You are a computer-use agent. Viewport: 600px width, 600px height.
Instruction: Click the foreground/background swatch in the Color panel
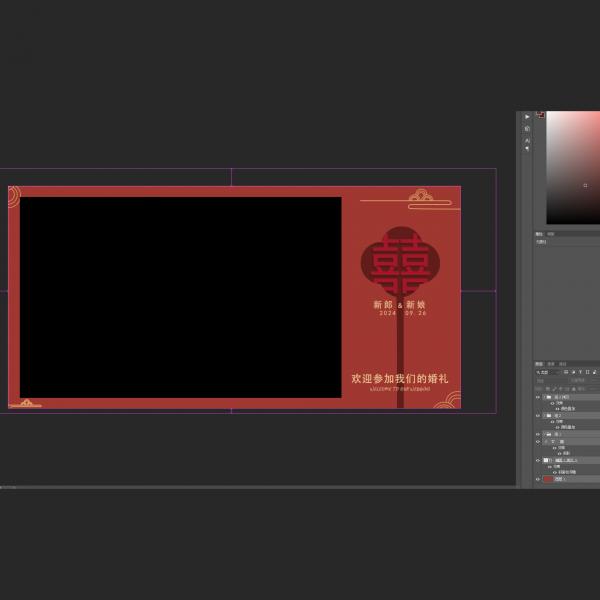[540, 114]
